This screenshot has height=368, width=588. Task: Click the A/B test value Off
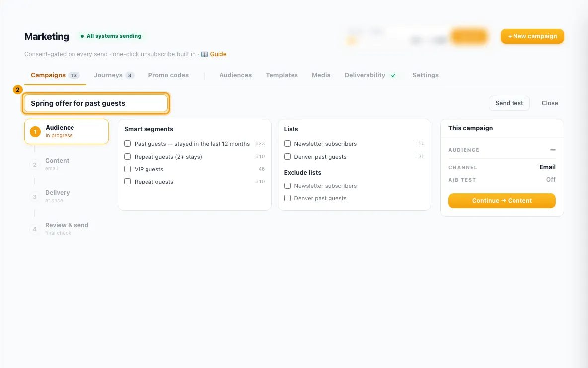point(550,180)
